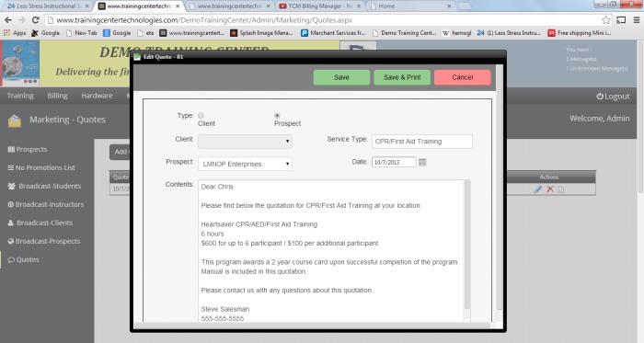
Task: Reload the page with browser refresh icon
Action: point(36,20)
